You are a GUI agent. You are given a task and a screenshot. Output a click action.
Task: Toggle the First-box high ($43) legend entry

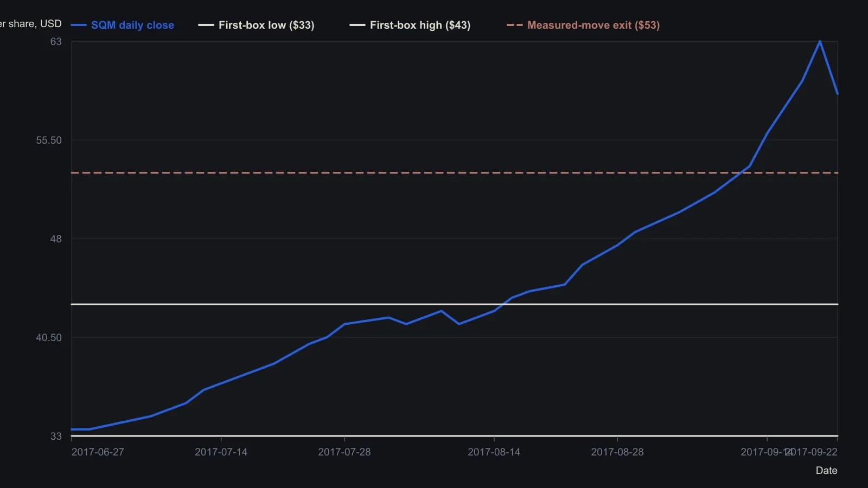[410, 25]
